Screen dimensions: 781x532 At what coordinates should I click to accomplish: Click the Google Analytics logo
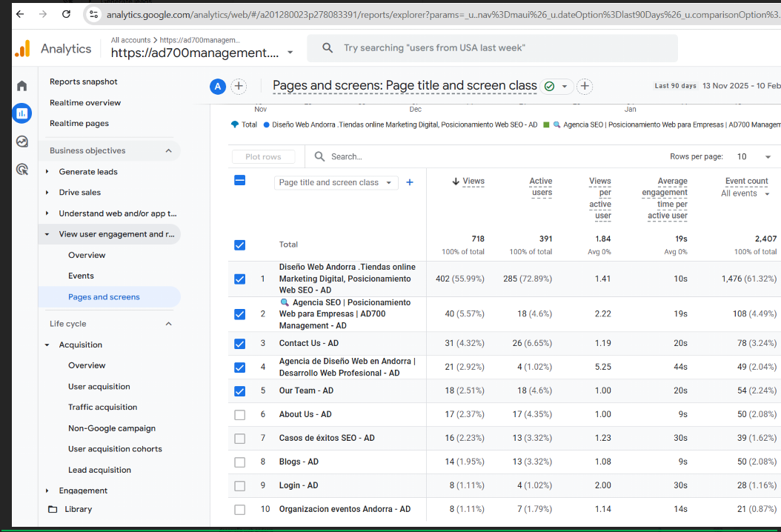pos(23,49)
